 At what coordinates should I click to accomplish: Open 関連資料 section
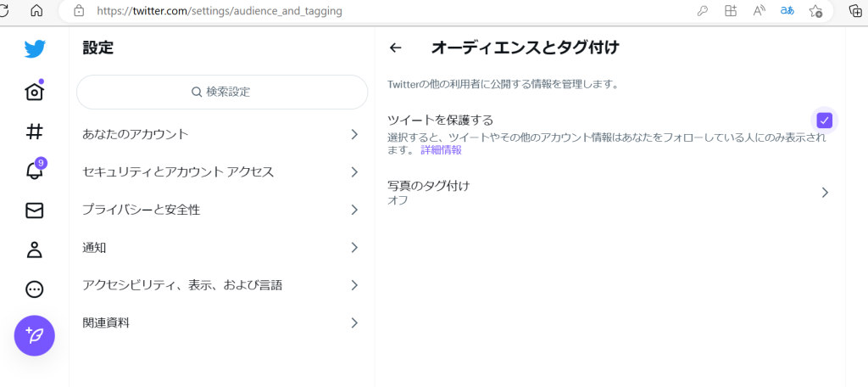click(x=222, y=322)
